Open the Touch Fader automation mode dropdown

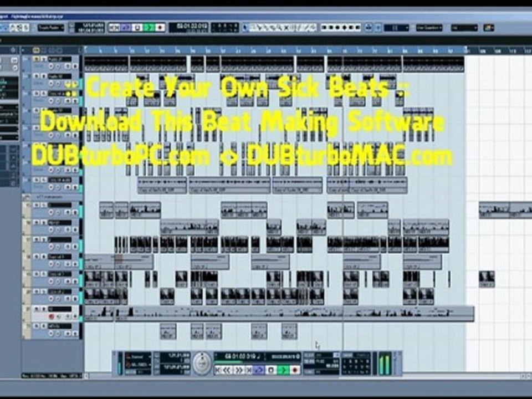coord(50,28)
